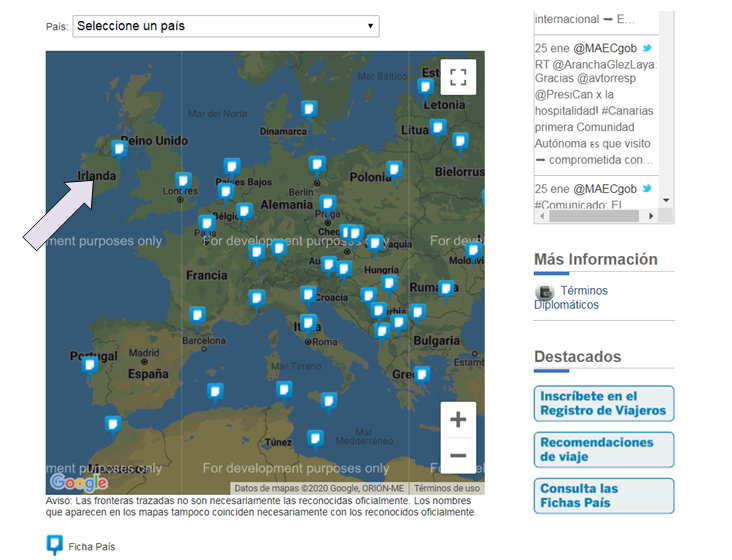Viewport: 732px width, 560px height.
Task: Click Consulta las Fichas País button
Action: [603, 496]
